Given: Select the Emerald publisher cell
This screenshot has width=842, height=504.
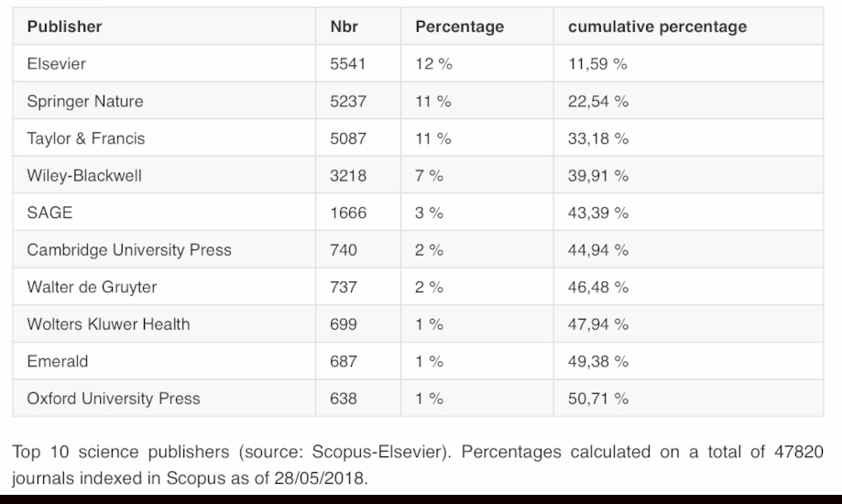Looking at the screenshot, I should [58, 361].
